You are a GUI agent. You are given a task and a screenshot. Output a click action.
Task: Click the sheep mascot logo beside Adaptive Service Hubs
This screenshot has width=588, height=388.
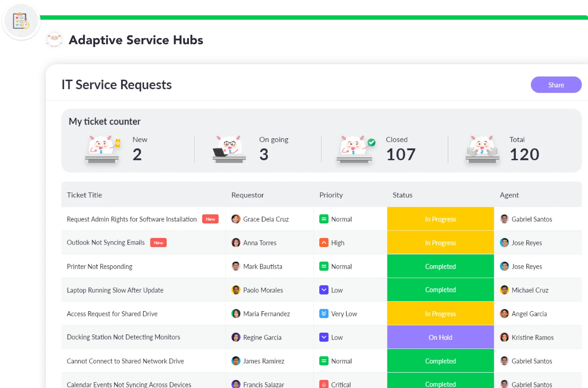pos(54,40)
